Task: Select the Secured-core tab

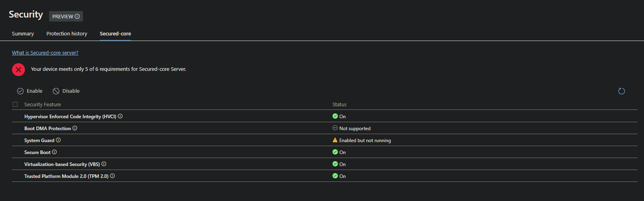Action: 115,34
